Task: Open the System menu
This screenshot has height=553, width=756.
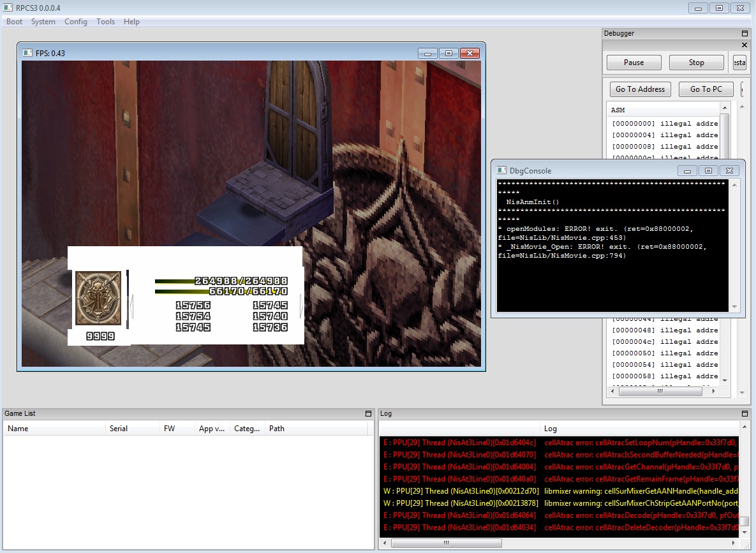Action: click(x=43, y=22)
